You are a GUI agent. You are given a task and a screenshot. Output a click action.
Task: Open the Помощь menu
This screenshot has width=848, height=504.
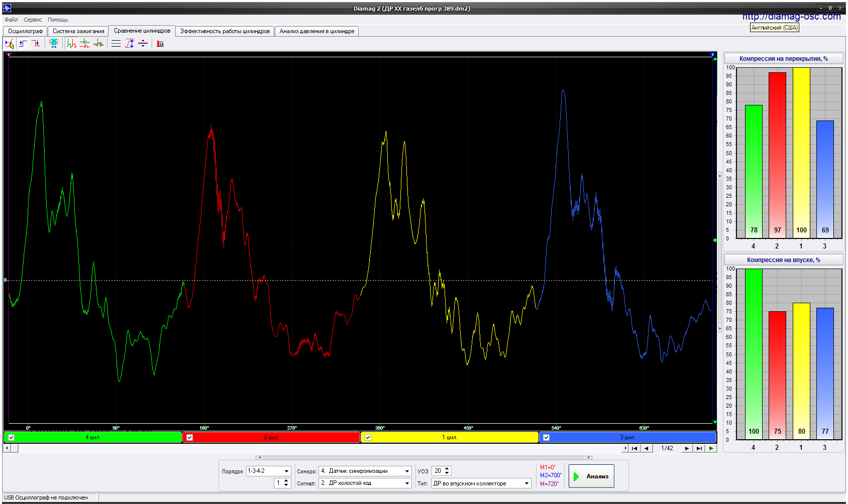58,20
